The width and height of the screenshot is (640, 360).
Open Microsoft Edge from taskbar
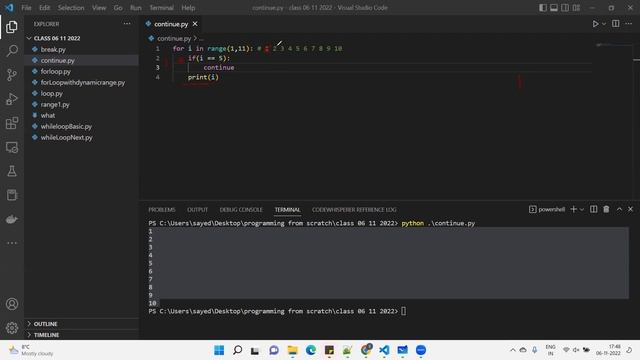[x=311, y=350]
